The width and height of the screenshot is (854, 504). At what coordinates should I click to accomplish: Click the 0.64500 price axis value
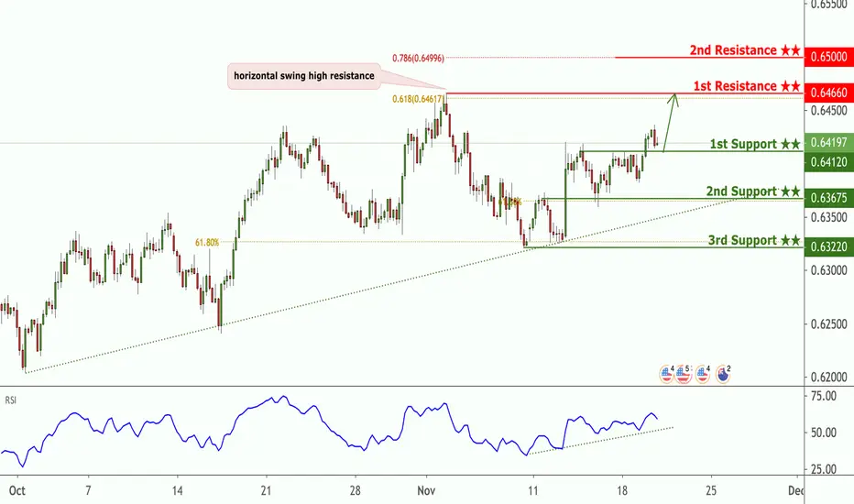[829, 111]
